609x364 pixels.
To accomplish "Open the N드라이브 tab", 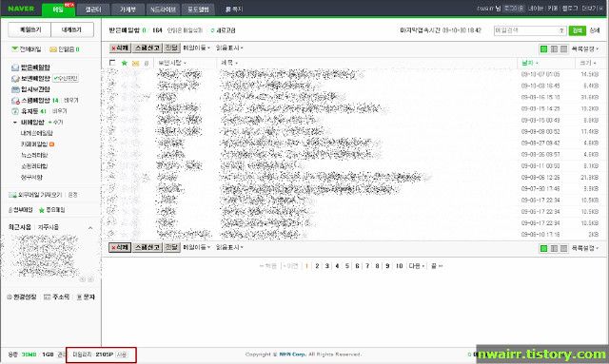I will (x=163, y=10).
